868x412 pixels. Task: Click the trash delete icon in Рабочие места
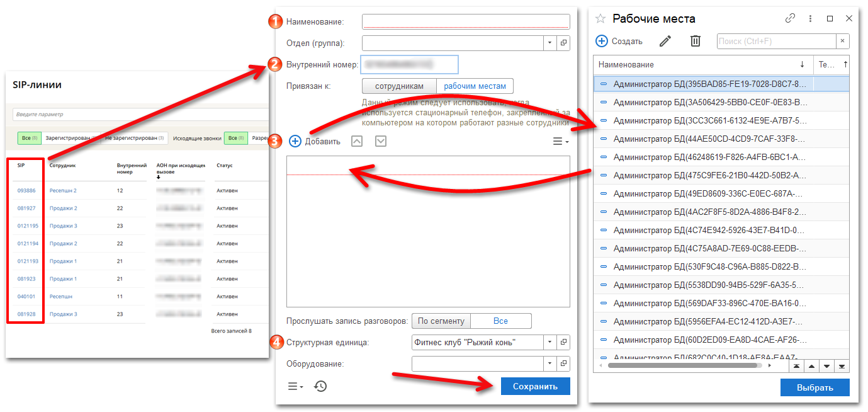[695, 41]
